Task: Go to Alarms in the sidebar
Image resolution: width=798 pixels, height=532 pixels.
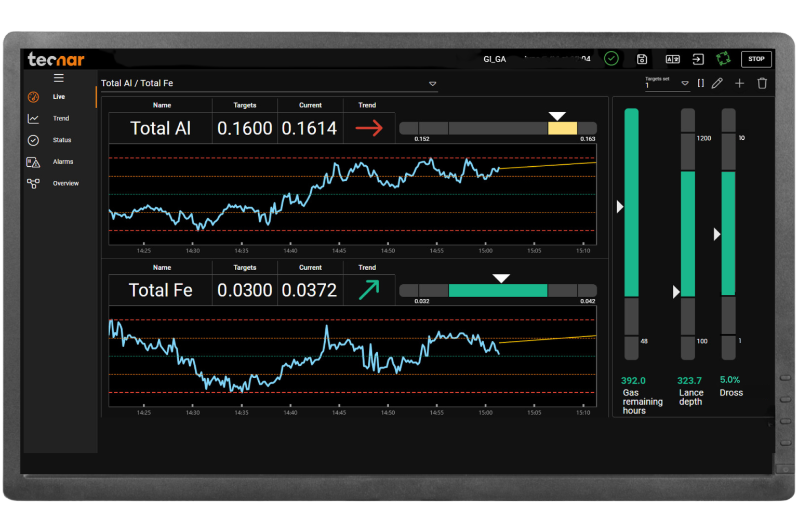Action: [62, 162]
